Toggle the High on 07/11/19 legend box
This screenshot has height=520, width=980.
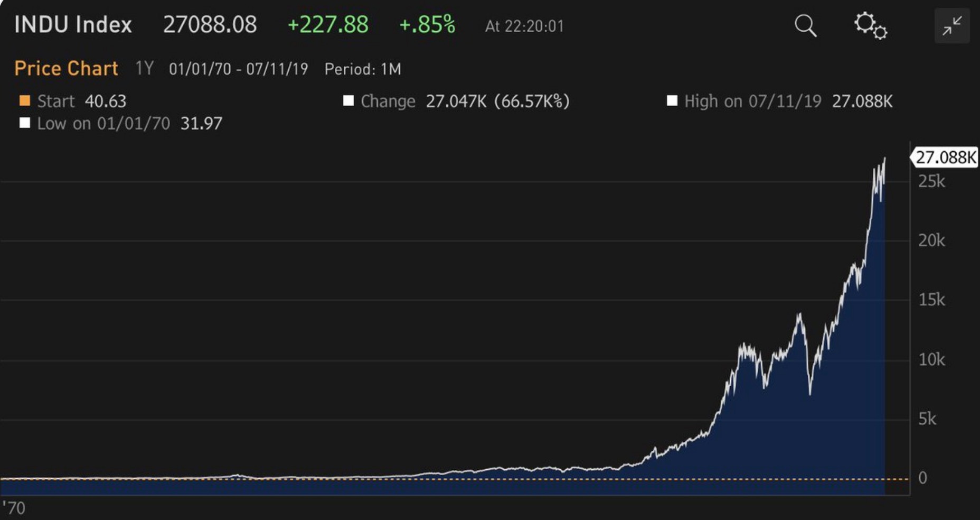[672, 101]
